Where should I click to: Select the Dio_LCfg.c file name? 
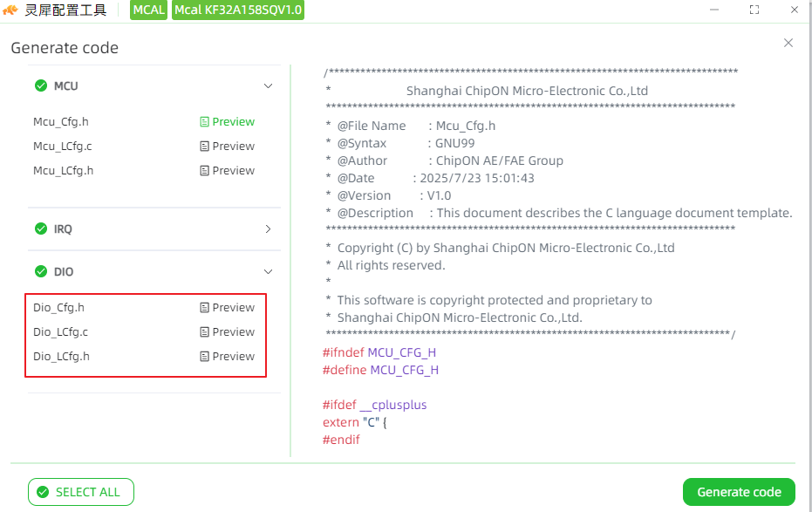(x=60, y=331)
